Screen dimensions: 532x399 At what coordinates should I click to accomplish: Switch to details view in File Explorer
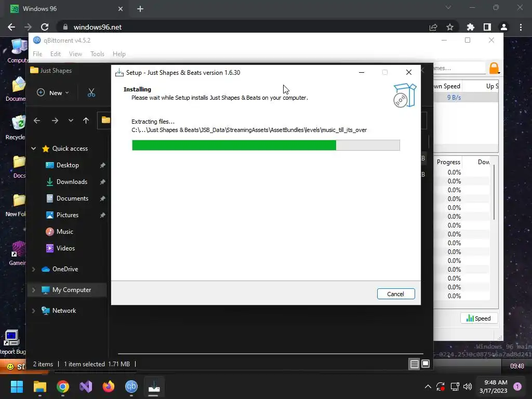414,364
